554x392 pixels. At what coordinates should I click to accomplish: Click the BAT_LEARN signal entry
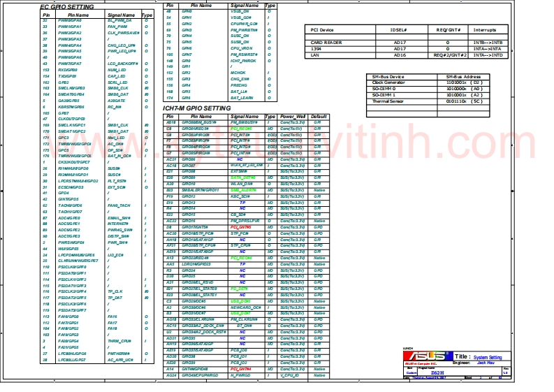pos(242,98)
